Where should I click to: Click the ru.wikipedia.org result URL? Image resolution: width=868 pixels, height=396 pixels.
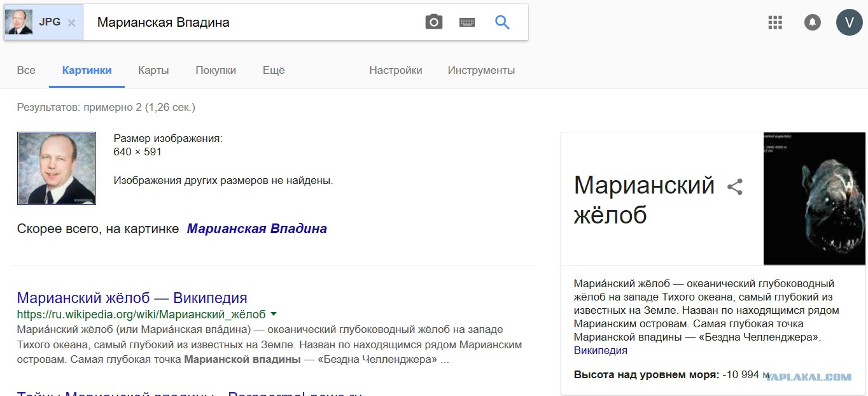coord(141,315)
